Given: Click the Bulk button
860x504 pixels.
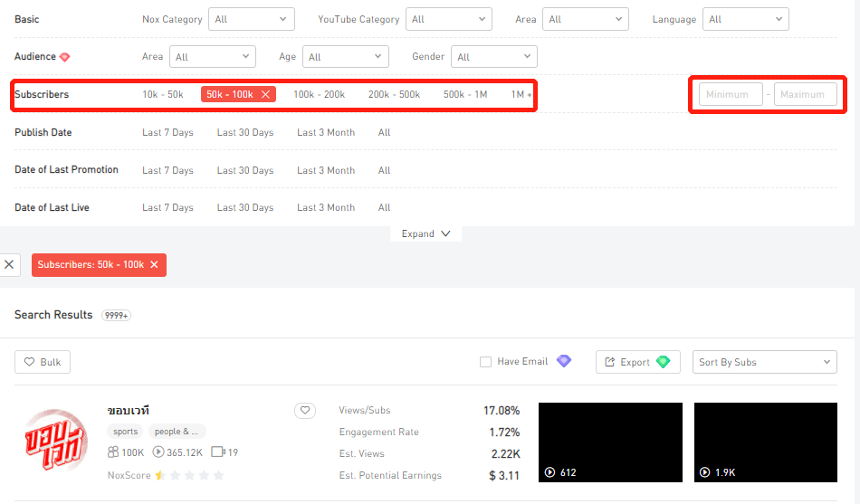Looking at the screenshot, I should click(43, 362).
